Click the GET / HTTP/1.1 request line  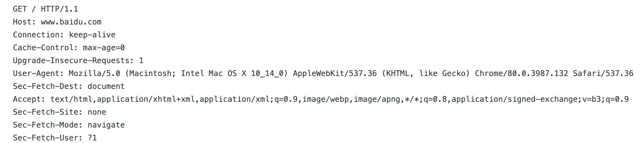(x=46, y=9)
